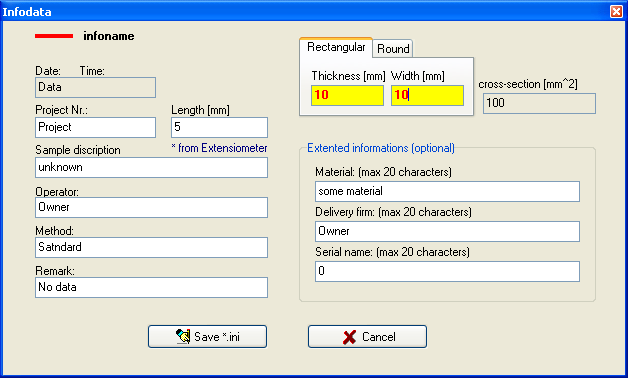628x378 pixels.
Task: Switch to the Round tab
Action: point(393,49)
